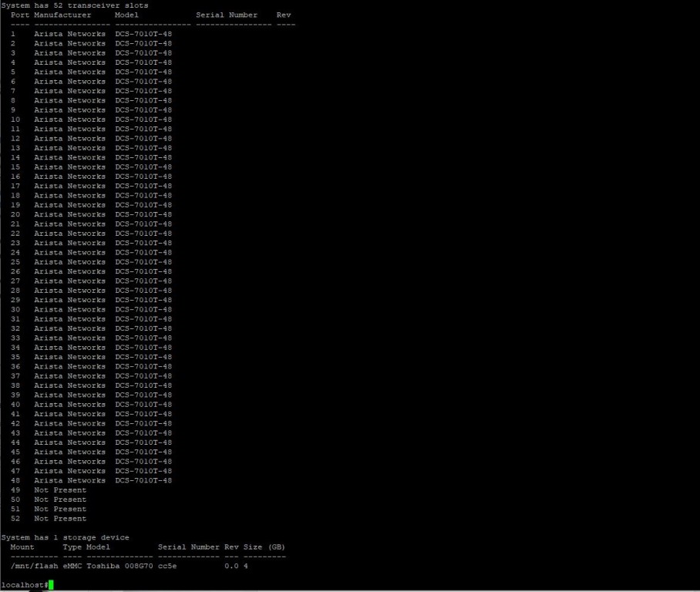The height and width of the screenshot is (592, 700).
Task: Click 'Not Present' in the port 50 row
Action: point(60,499)
